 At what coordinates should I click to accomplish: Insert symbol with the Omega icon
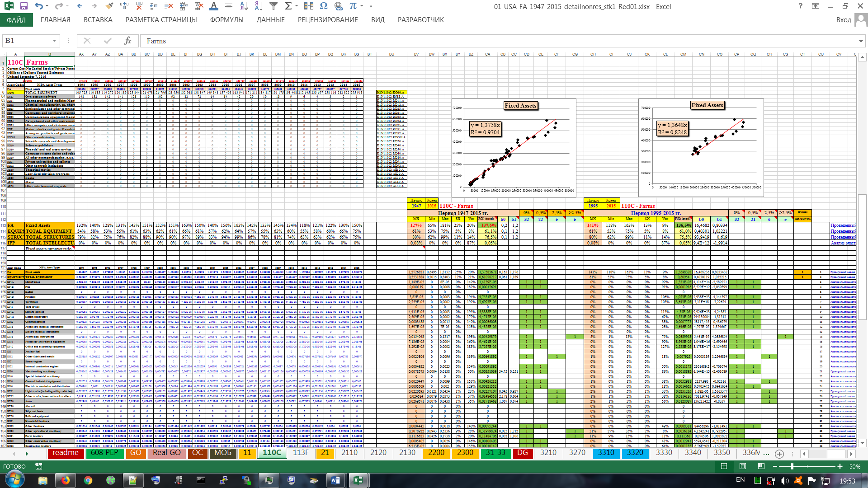(324, 6)
